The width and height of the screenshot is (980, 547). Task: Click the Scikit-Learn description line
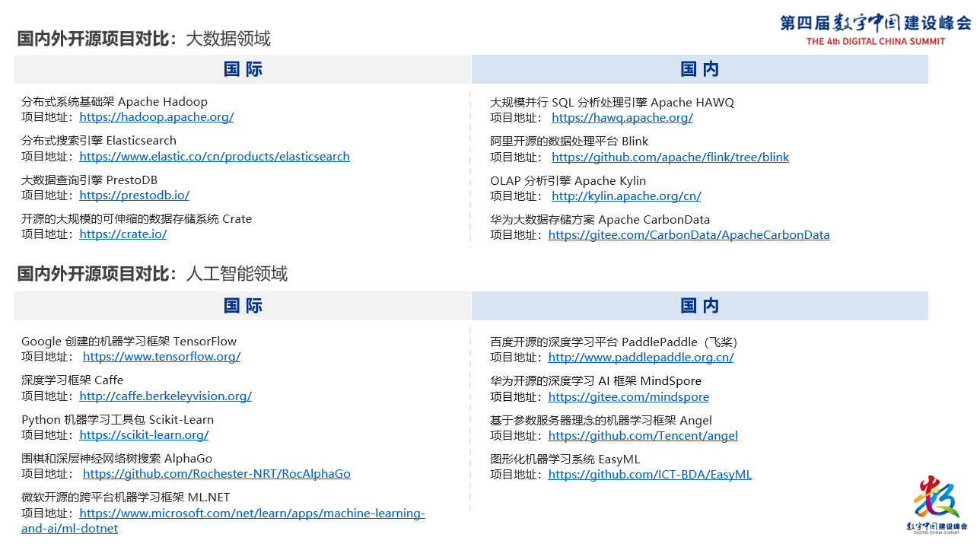(x=117, y=420)
